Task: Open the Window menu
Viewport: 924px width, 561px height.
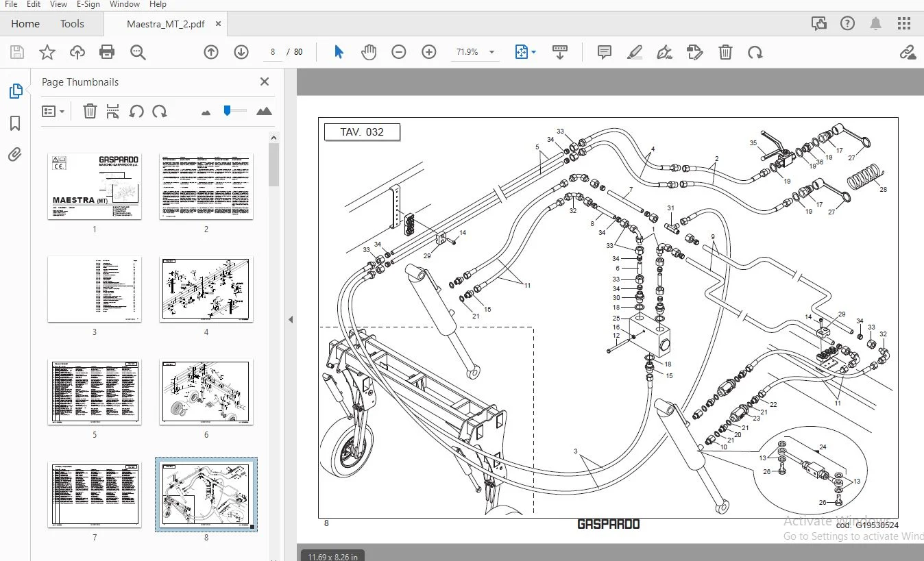Action: coord(125,4)
